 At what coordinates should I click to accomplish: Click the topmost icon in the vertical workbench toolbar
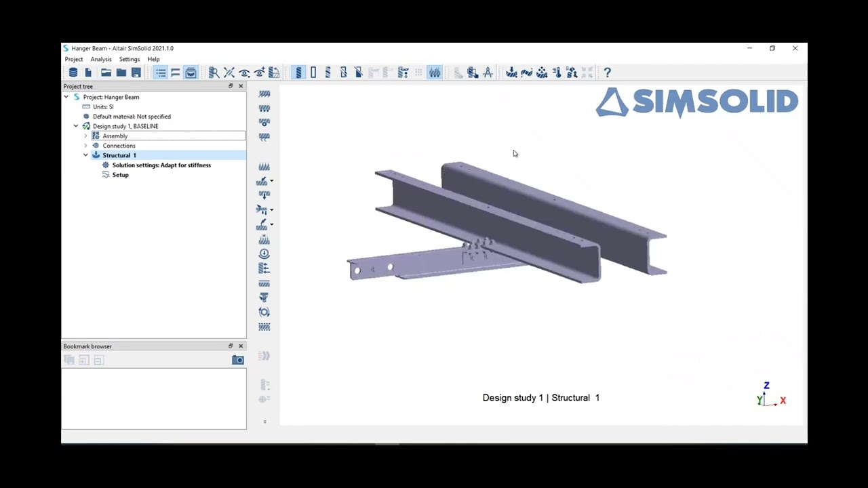264,94
